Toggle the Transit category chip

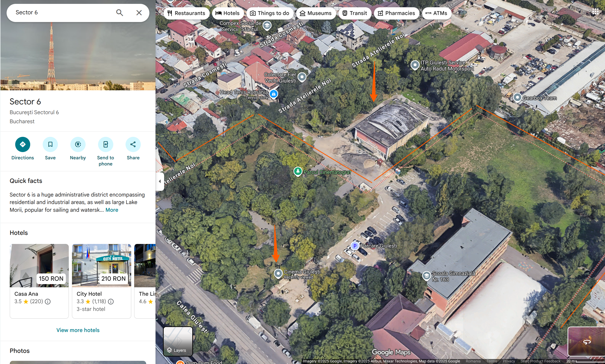(x=355, y=13)
